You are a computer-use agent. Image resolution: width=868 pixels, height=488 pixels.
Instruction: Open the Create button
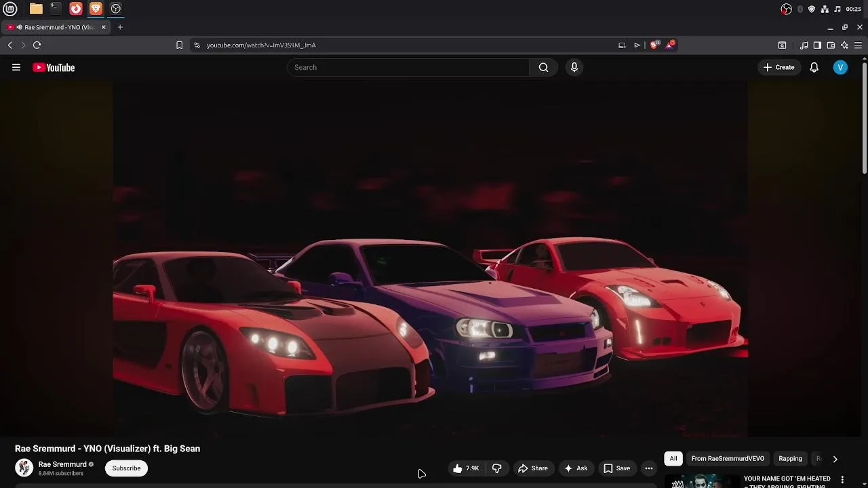tap(778, 67)
